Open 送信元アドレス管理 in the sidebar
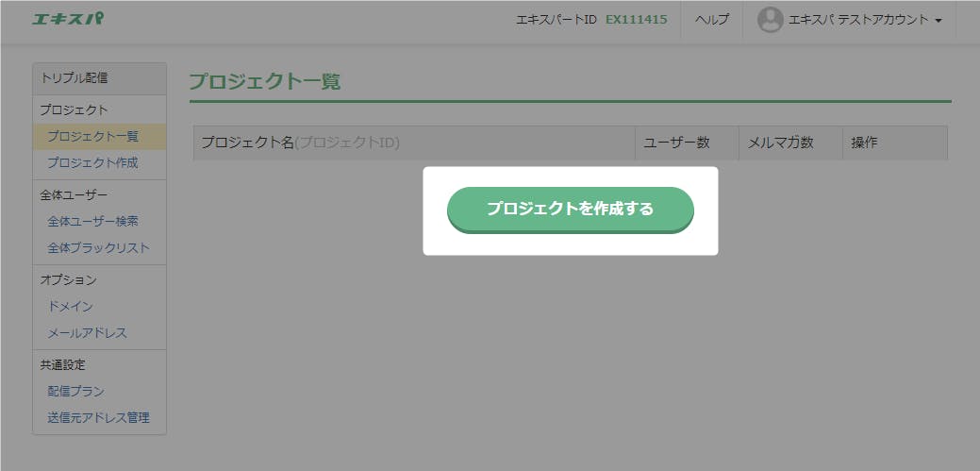The image size is (980, 471). (x=99, y=418)
